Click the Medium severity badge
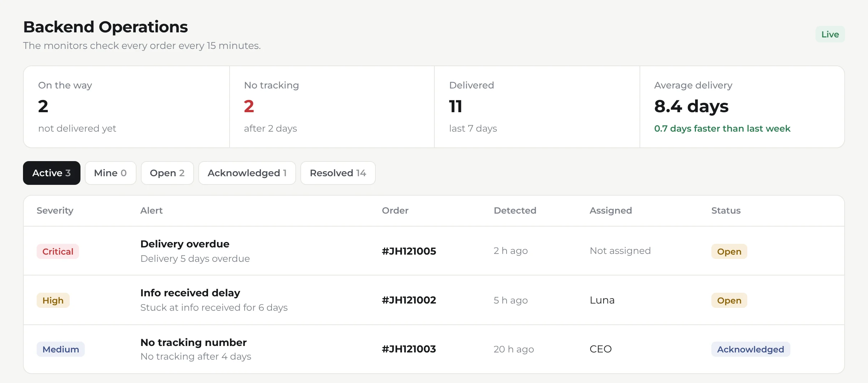Image resolution: width=868 pixels, height=383 pixels. coord(61,349)
